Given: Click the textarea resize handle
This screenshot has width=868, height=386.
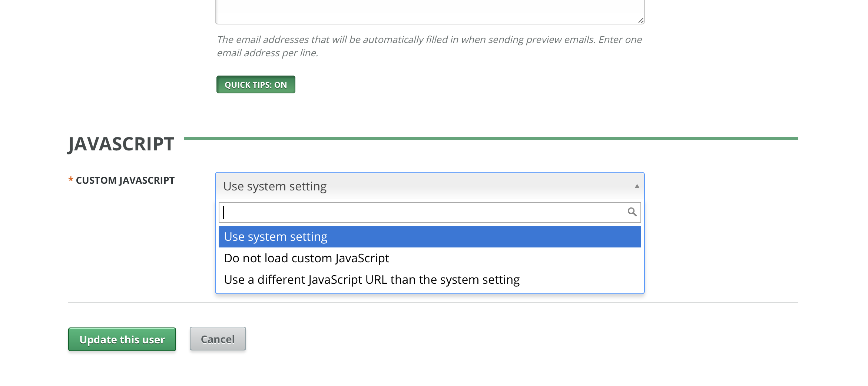Looking at the screenshot, I should [641, 21].
